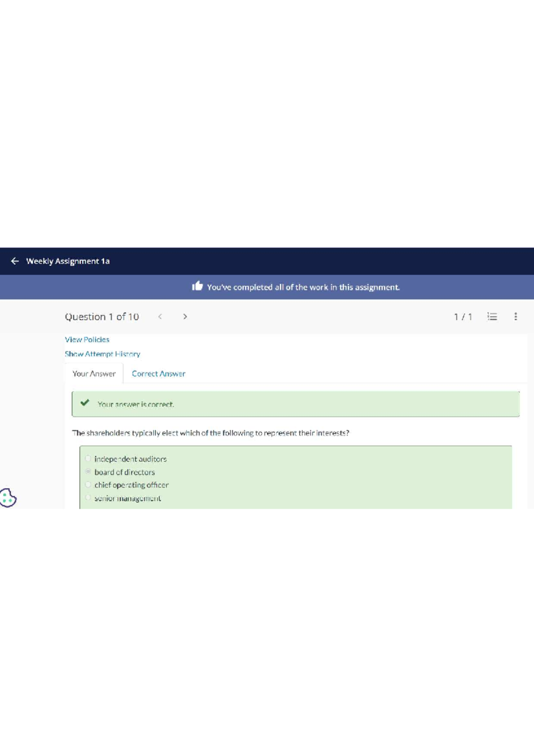The image size is (534, 756).
Task: Click the cookie preferences icon
Action: point(8,498)
